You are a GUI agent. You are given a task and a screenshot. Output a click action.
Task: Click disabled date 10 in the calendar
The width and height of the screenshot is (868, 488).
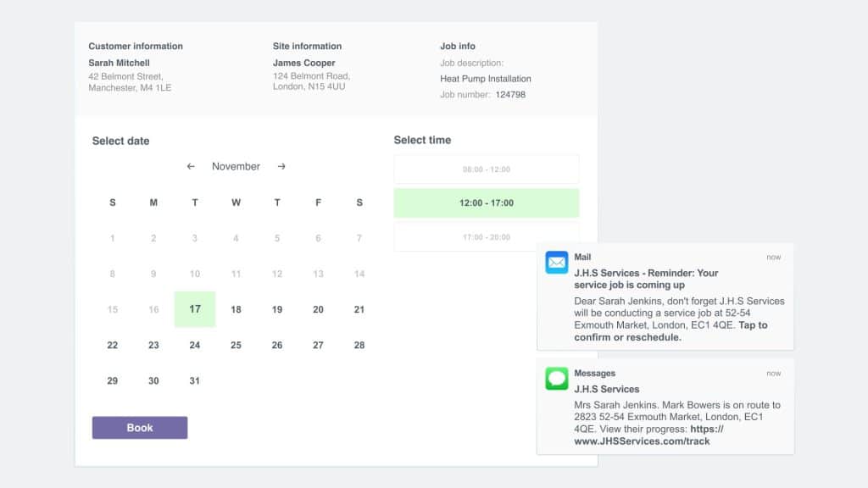click(x=195, y=274)
